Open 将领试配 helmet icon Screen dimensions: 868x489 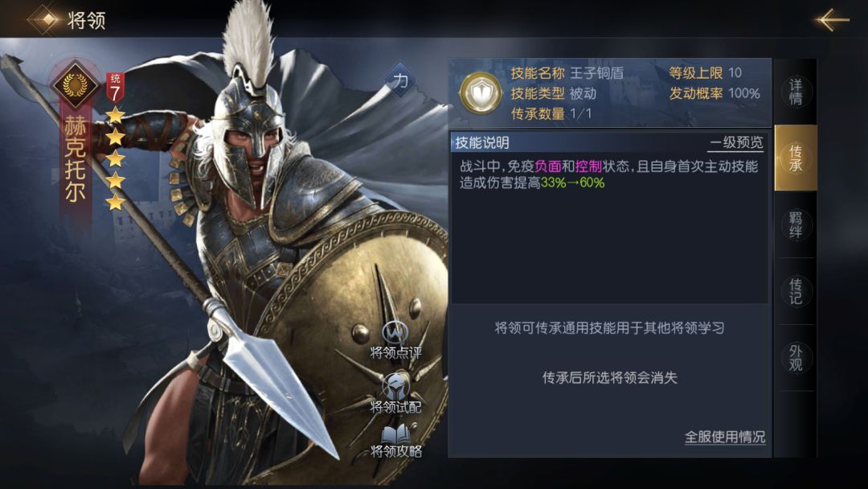(395, 392)
